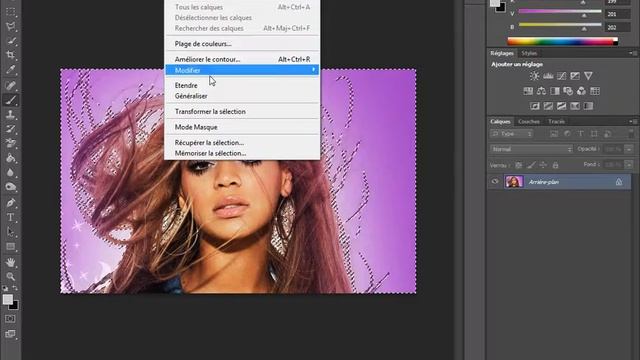Expand the Modifier submenu
Image resolution: width=640 pixels, height=360 pixels.
click(x=242, y=70)
